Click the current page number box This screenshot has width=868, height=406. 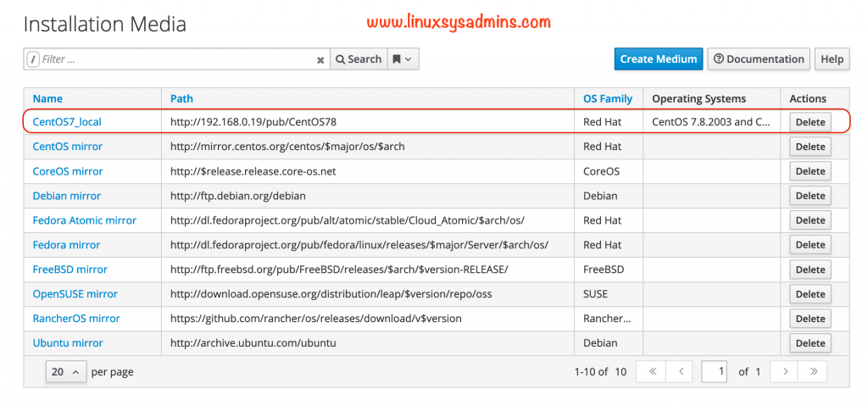[x=715, y=371]
